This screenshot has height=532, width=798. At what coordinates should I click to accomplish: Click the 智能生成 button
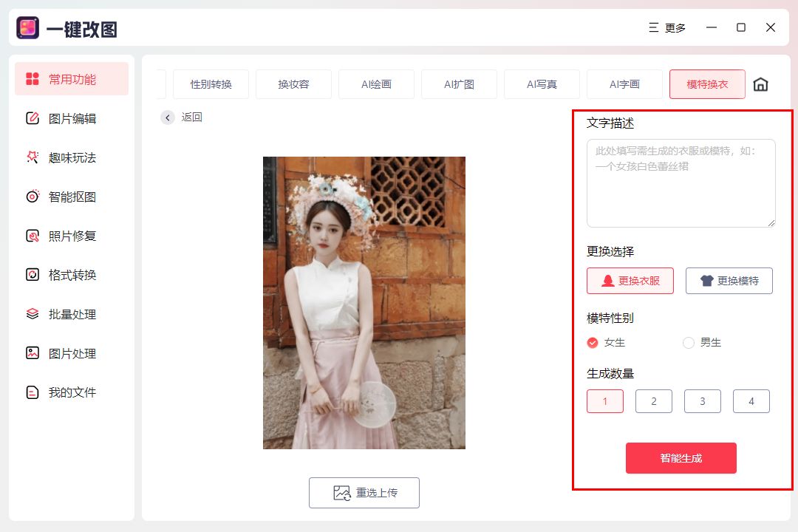pos(681,458)
